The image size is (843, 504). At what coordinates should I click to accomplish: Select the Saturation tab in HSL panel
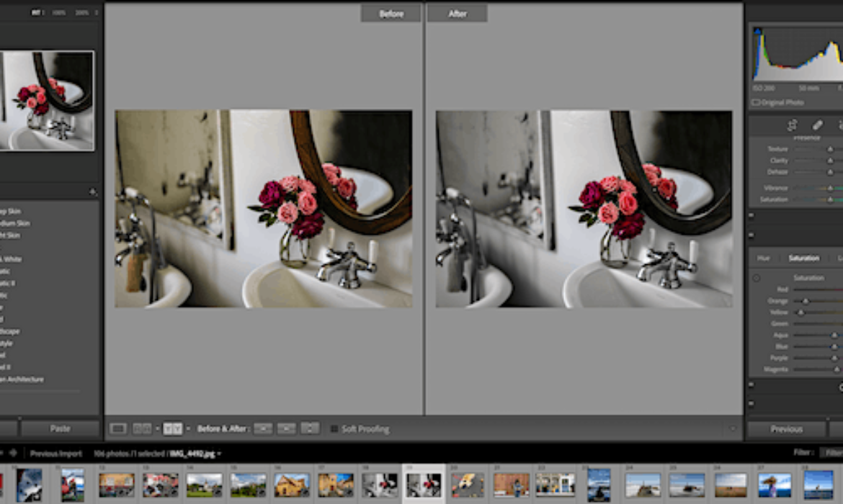(804, 258)
